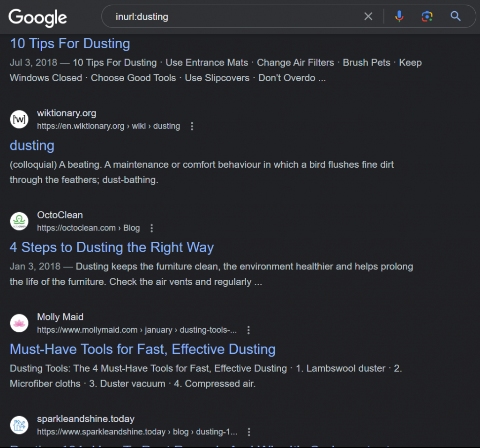Click the OctoClean site name
Image resolution: width=480 pixels, height=448 pixels.
click(60, 215)
